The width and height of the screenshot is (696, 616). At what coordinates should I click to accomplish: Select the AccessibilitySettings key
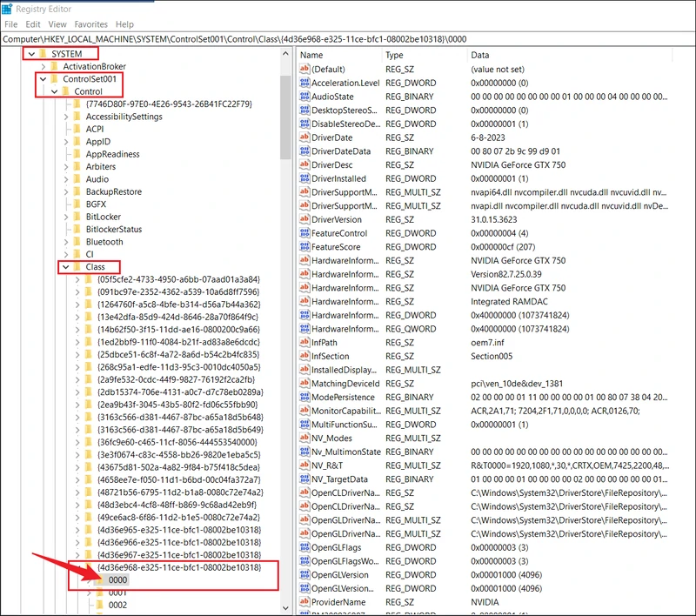(124, 117)
